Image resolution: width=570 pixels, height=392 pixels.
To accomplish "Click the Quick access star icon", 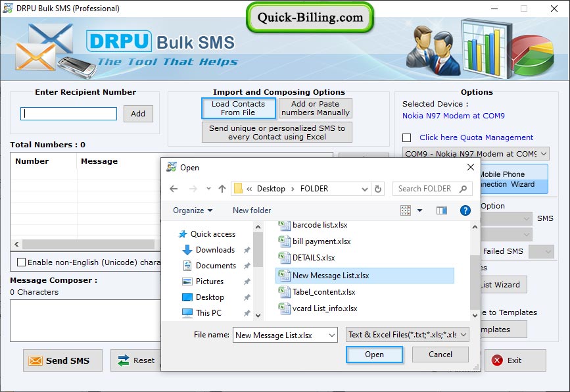I will coord(183,234).
